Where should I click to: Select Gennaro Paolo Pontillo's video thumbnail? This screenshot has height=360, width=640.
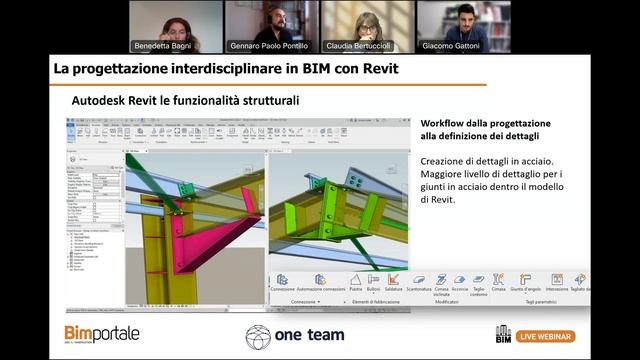pyautogui.click(x=272, y=27)
